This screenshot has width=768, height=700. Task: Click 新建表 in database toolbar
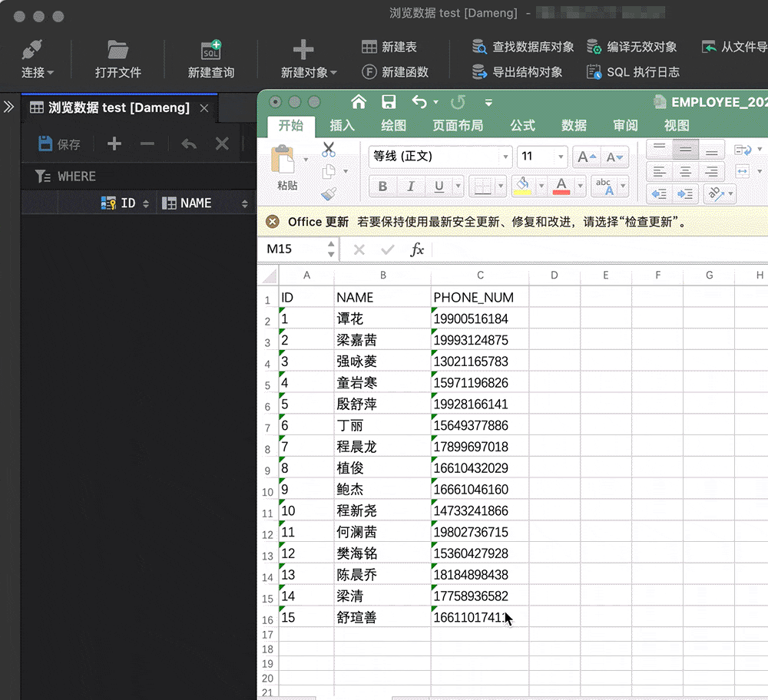pyautogui.click(x=389, y=47)
